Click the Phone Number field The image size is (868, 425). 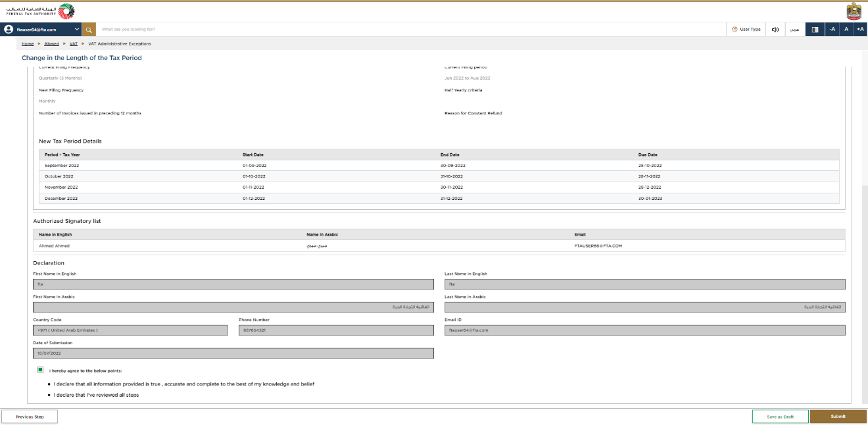click(x=336, y=330)
